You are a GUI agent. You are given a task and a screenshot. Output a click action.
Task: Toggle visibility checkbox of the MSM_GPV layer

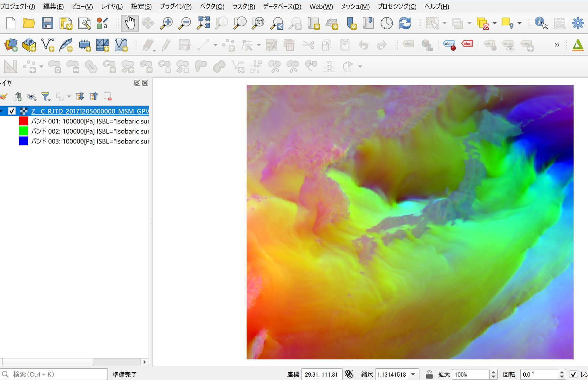coord(12,111)
